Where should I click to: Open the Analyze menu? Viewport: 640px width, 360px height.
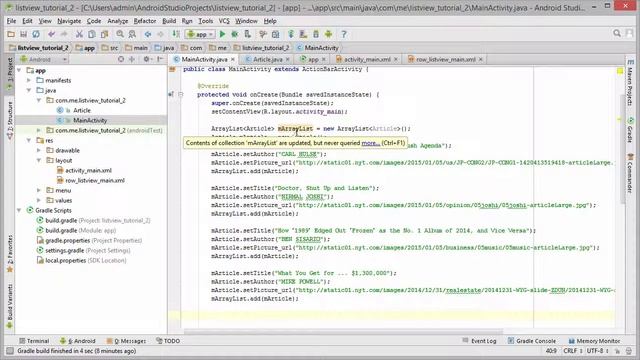118,21
